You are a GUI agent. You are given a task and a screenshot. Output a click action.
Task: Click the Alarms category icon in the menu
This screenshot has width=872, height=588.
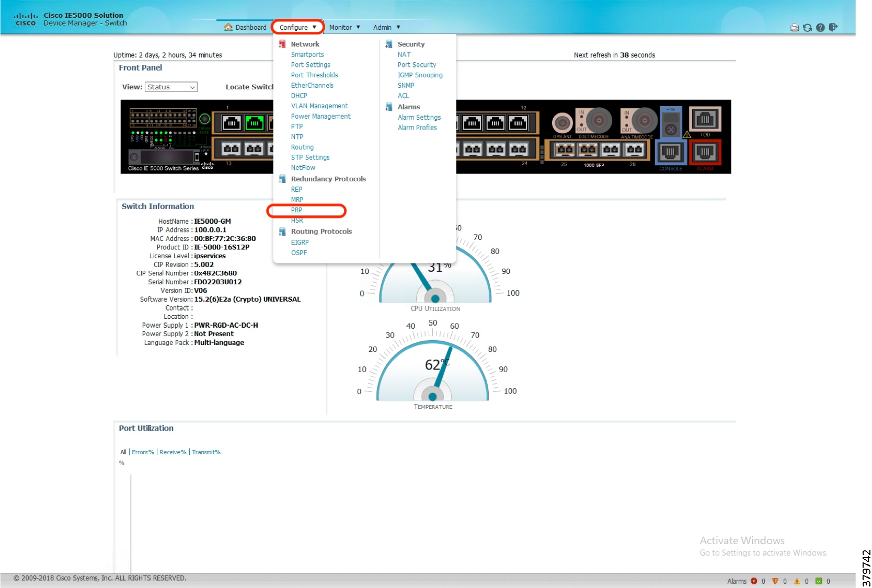pos(389,107)
